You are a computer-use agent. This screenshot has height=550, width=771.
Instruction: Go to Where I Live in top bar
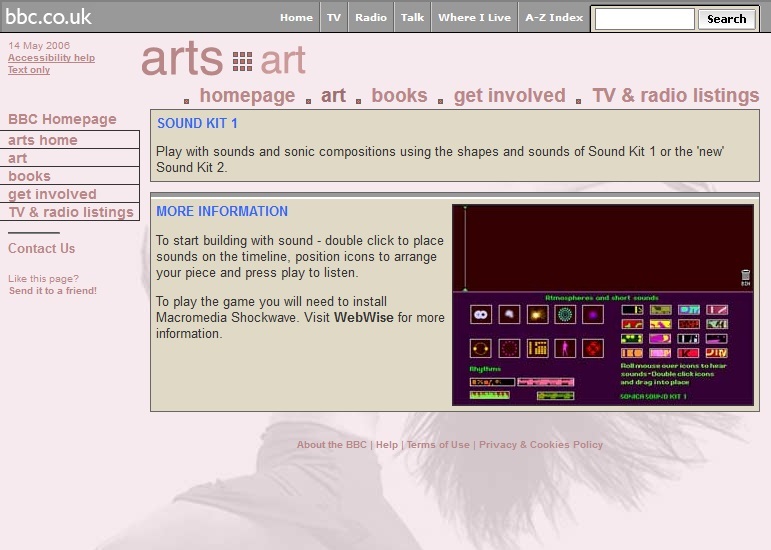(474, 17)
